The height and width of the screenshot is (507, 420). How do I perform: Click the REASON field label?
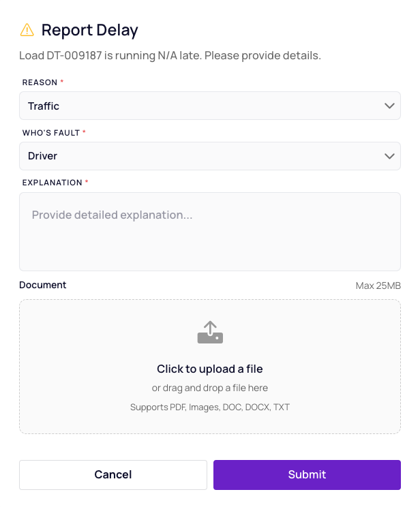tap(40, 82)
